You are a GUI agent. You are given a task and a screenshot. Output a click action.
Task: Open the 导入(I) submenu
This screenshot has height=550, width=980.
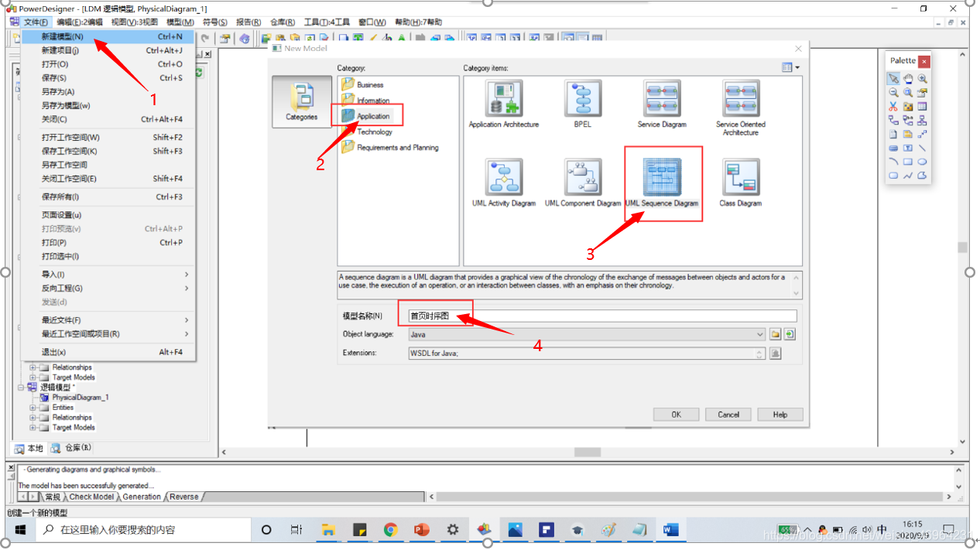(x=108, y=275)
